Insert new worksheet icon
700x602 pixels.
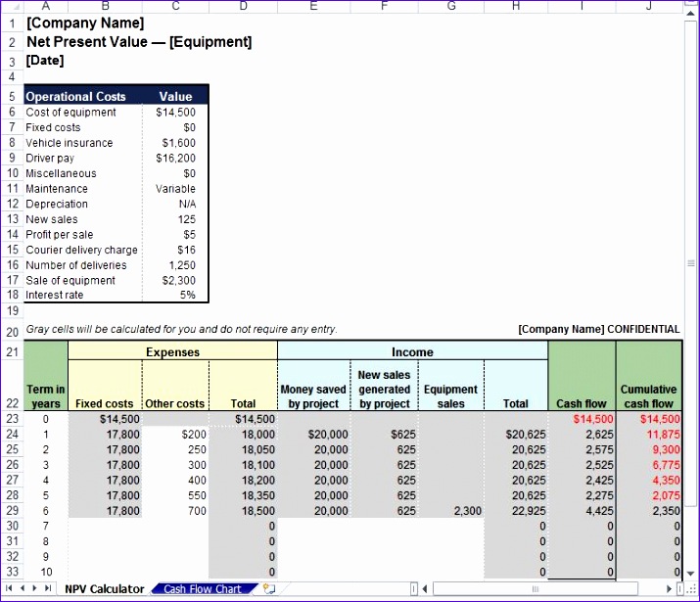click(269, 589)
